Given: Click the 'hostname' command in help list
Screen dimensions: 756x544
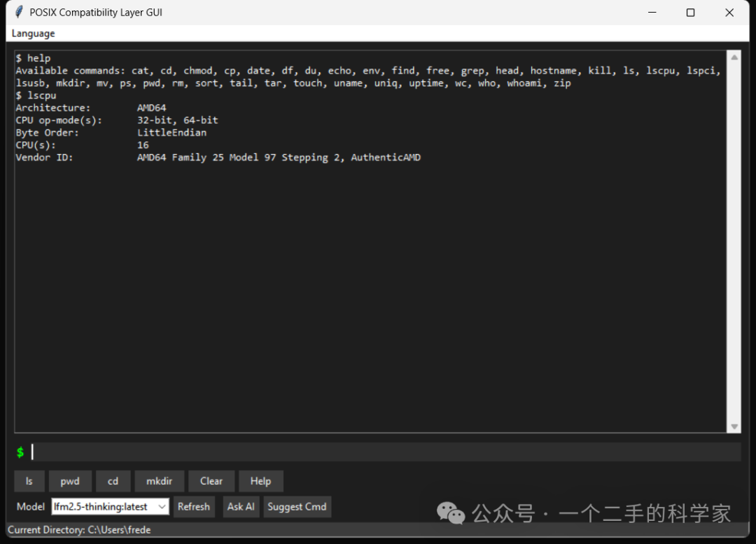Looking at the screenshot, I should pos(554,71).
